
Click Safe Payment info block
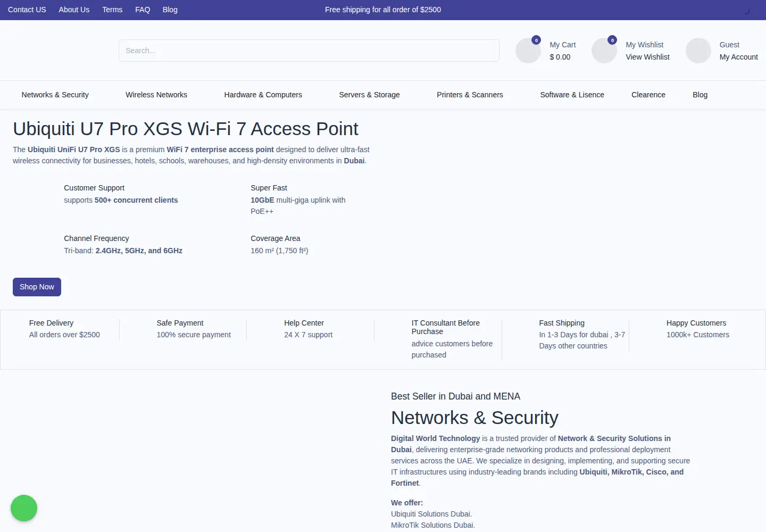click(x=194, y=329)
